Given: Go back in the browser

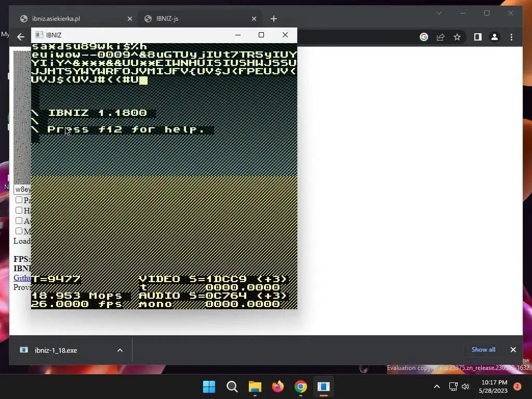Looking at the screenshot, I should [21, 37].
